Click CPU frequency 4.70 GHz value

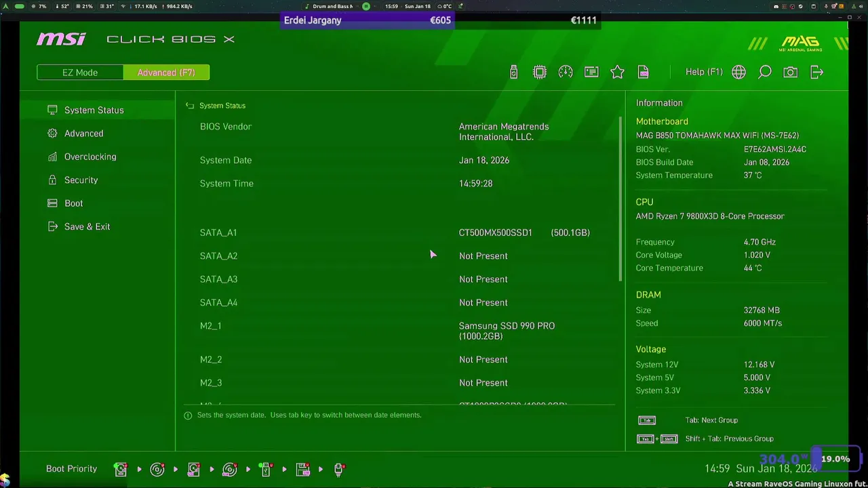click(x=759, y=242)
